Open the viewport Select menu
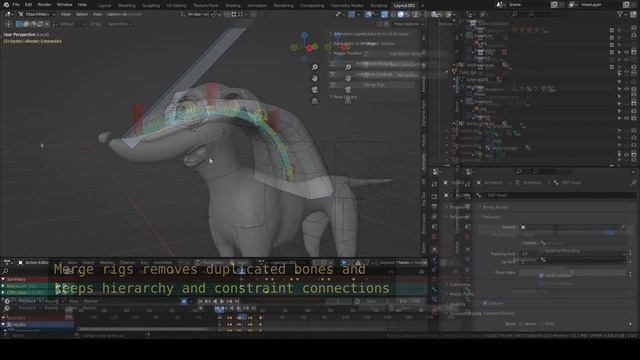 [x=82, y=14]
